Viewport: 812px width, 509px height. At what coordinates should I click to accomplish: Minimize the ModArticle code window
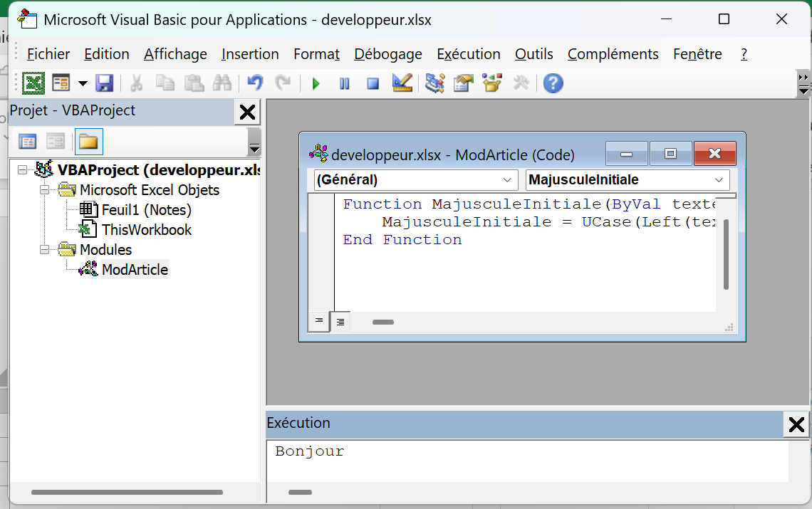[x=627, y=153]
